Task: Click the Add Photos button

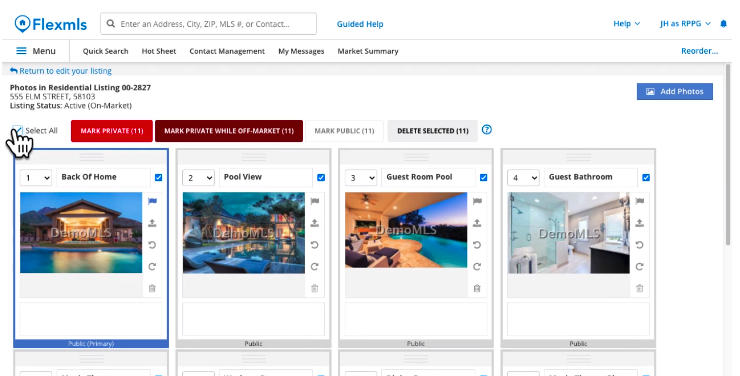Action: (x=674, y=92)
